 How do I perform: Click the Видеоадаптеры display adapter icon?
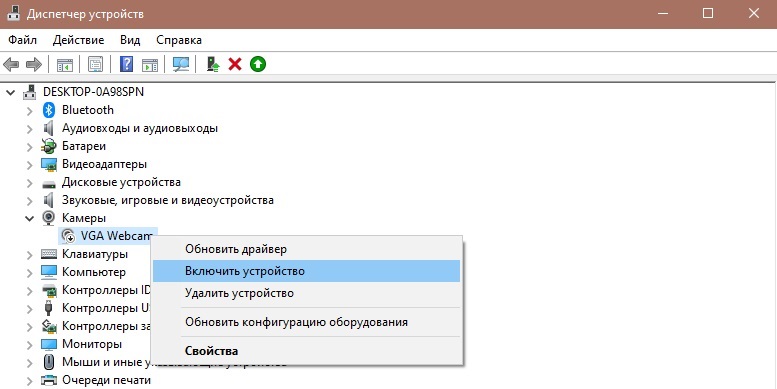[49, 164]
